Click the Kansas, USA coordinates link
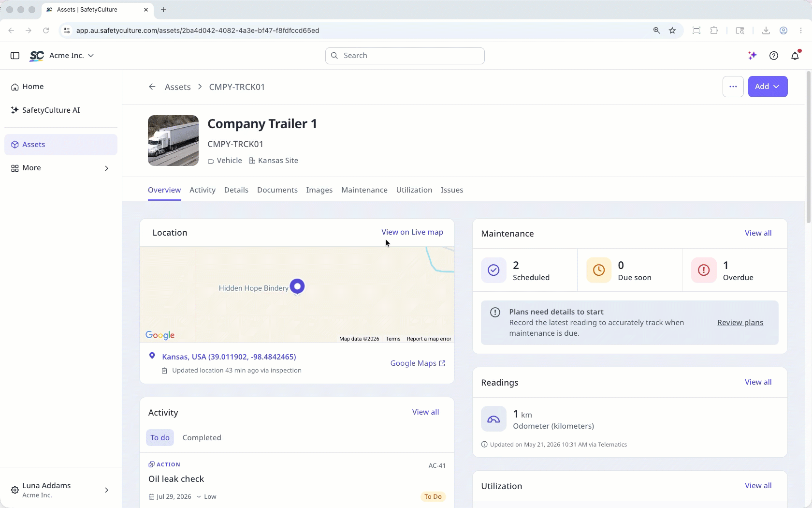This screenshot has width=812, height=508. [x=229, y=357]
